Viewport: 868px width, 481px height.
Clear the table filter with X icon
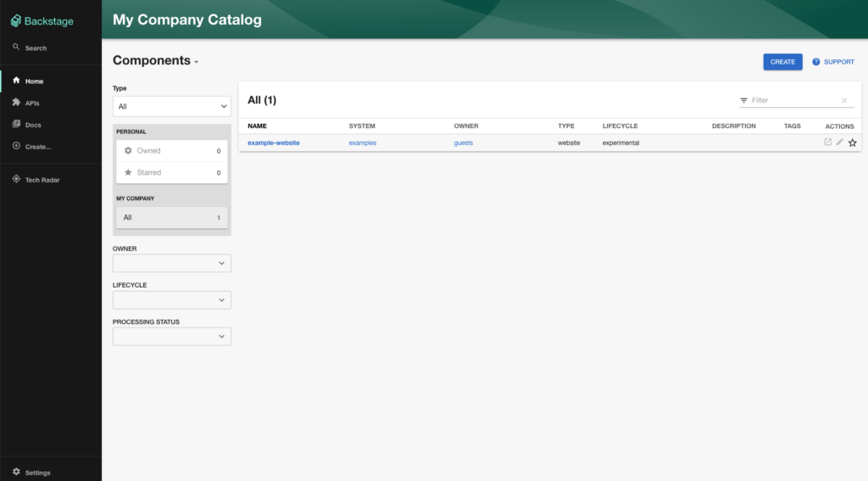(x=844, y=101)
